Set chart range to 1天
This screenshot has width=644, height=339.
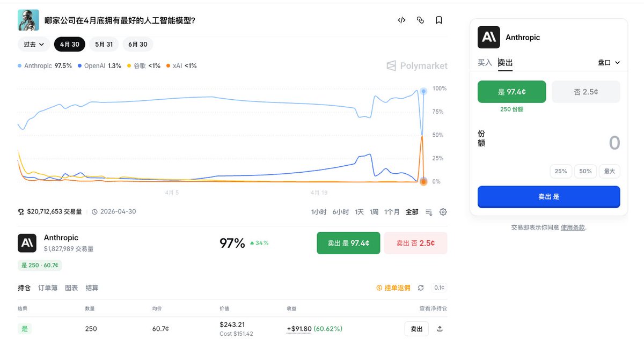tap(360, 212)
